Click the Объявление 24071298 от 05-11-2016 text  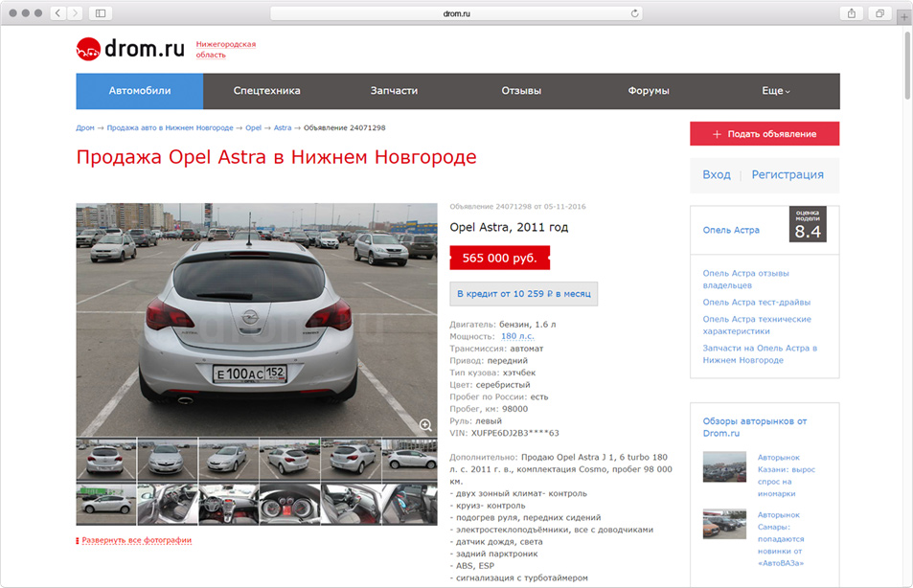click(x=517, y=206)
